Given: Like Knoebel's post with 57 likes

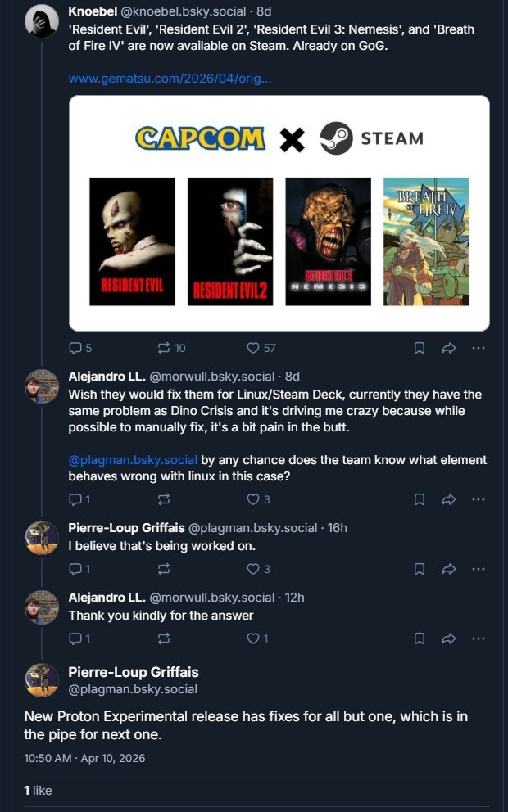Looking at the screenshot, I should point(253,348).
